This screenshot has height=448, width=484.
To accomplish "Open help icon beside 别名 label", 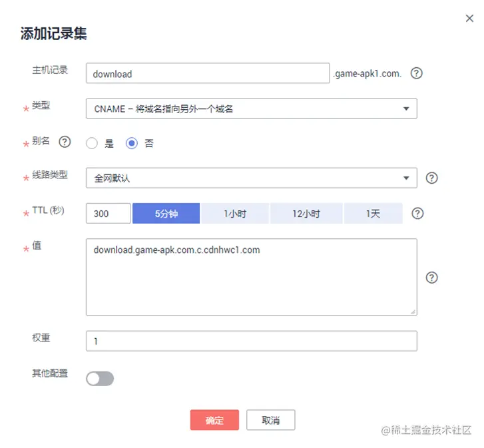I will [x=65, y=142].
